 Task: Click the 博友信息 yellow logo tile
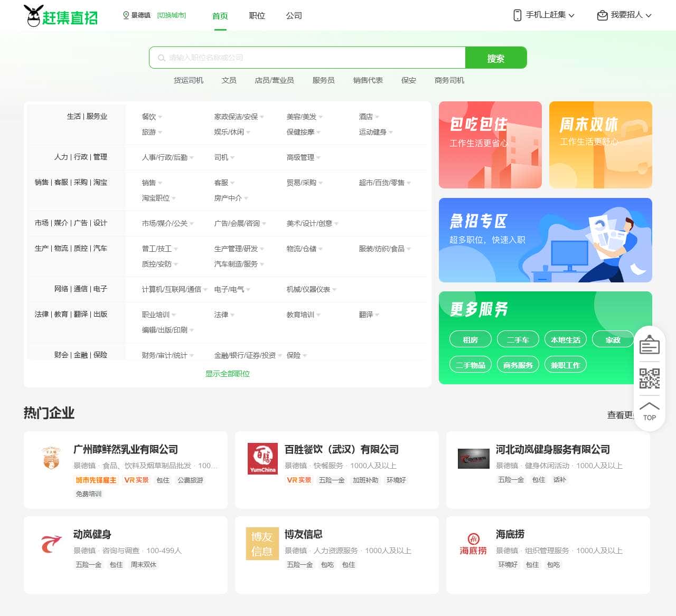262,544
